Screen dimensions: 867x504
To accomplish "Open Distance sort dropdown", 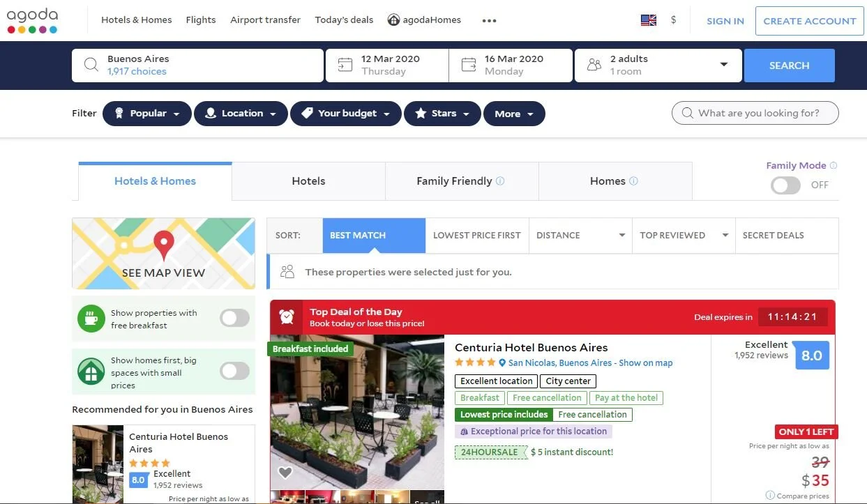I will pyautogui.click(x=580, y=236).
